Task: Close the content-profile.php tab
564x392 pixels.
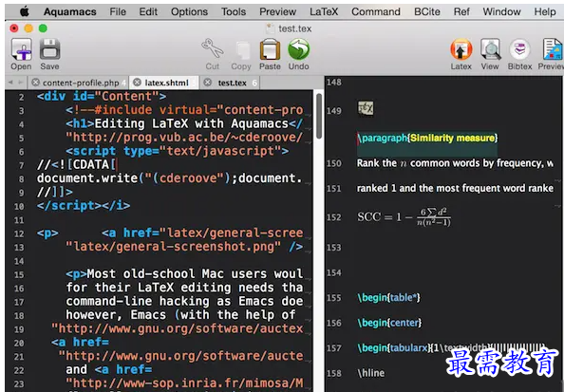Action: coord(35,83)
